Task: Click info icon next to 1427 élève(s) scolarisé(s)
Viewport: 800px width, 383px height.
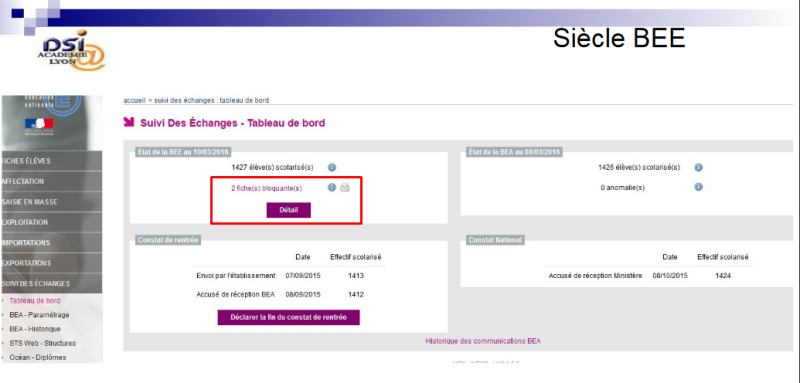Action: pos(332,167)
